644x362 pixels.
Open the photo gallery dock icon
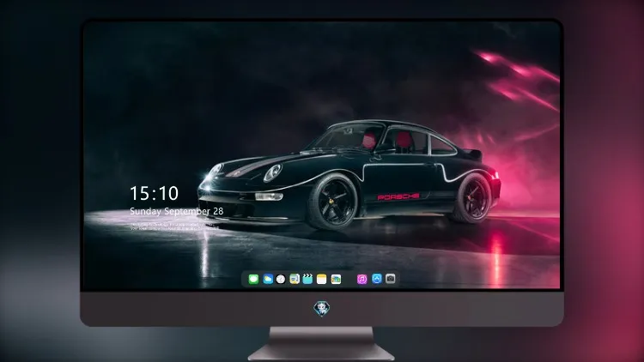tap(336, 279)
